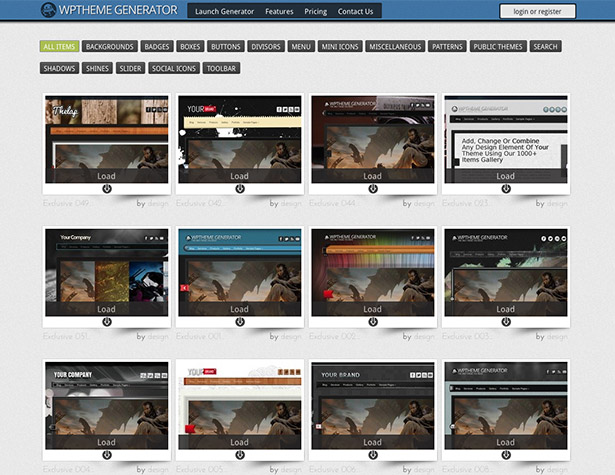The image size is (615, 475).
Task: Select the All Items filter
Action: pos(59,46)
